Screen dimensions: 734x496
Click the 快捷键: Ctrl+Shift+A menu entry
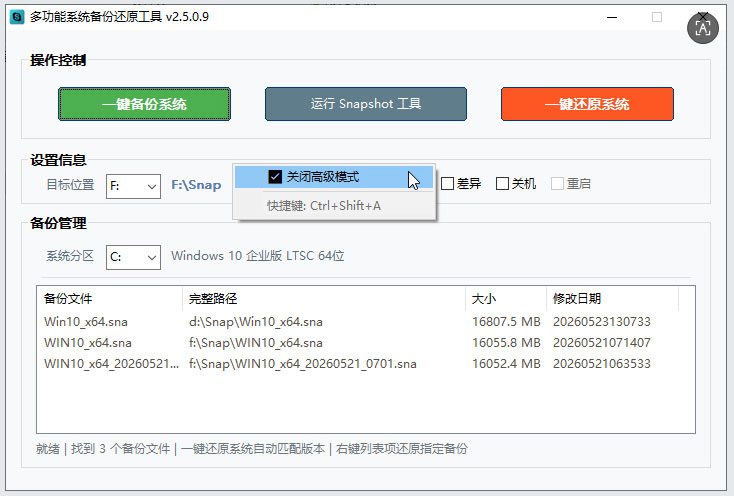pyautogui.click(x=324, y=205)
